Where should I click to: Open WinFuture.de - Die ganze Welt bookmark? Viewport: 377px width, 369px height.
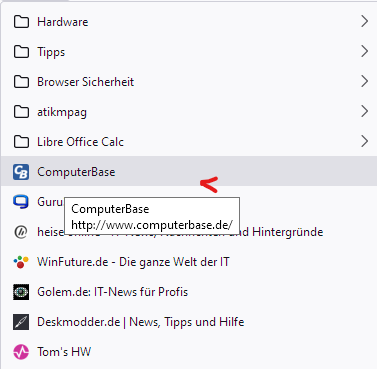pos(188,262)
